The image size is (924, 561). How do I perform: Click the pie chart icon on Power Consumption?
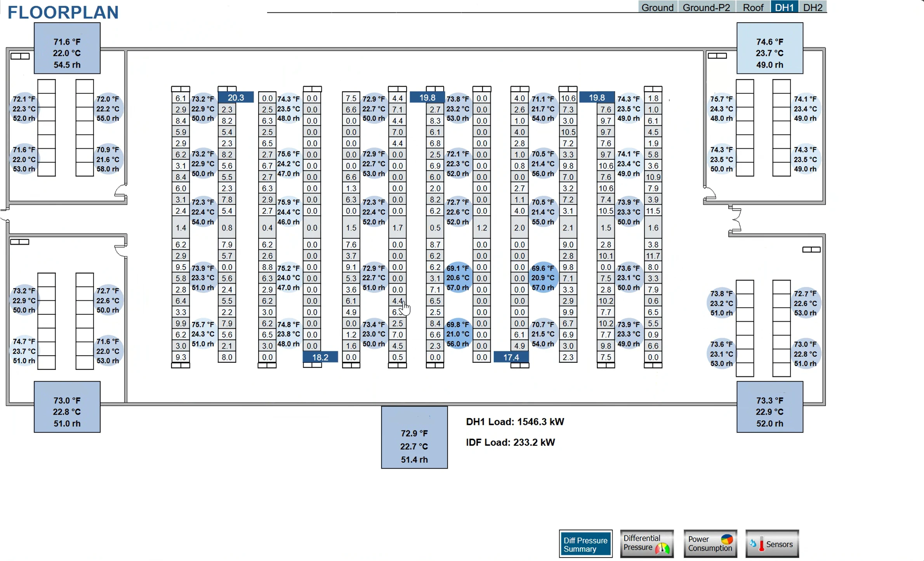click(727, 539)
